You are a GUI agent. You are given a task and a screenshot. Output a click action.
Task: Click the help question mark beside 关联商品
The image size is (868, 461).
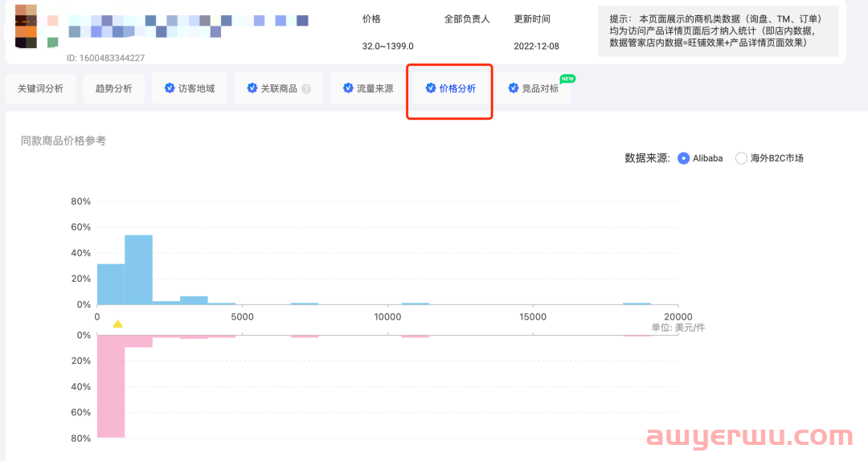tap(306, 88)
